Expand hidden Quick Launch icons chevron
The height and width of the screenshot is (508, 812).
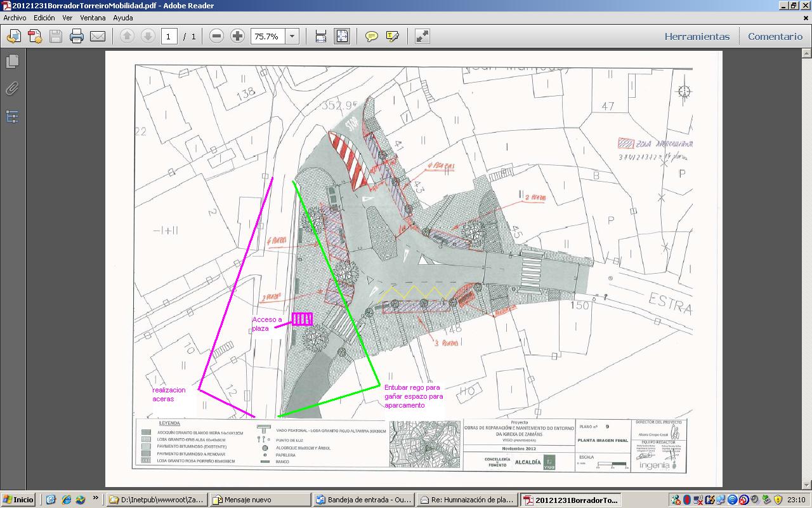click(x=96, y=498)
